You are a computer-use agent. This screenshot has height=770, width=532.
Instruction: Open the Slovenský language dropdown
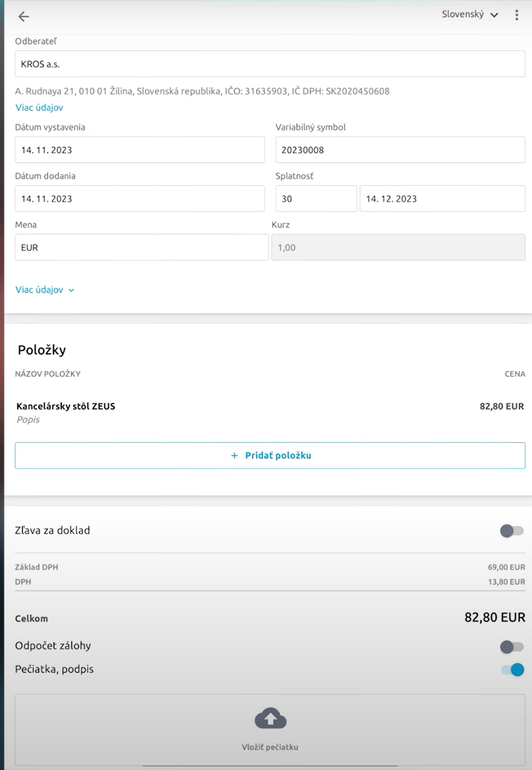469,15
